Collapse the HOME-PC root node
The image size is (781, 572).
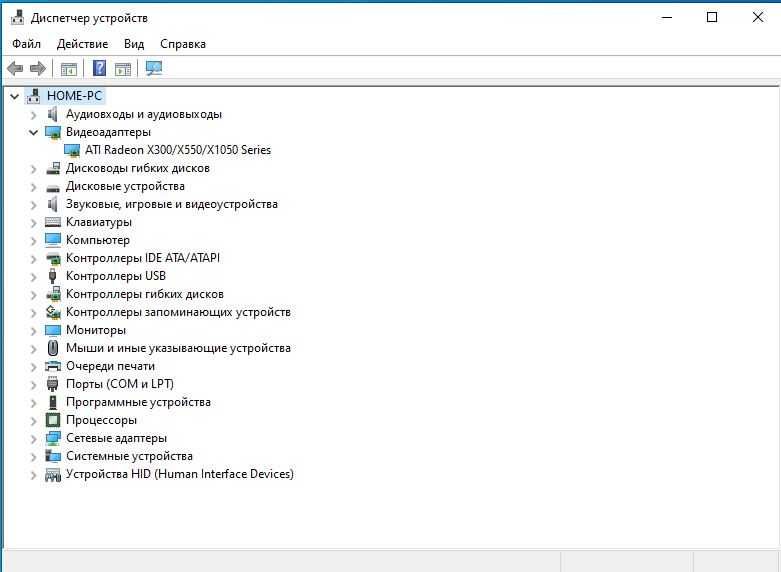click(15, 96)
